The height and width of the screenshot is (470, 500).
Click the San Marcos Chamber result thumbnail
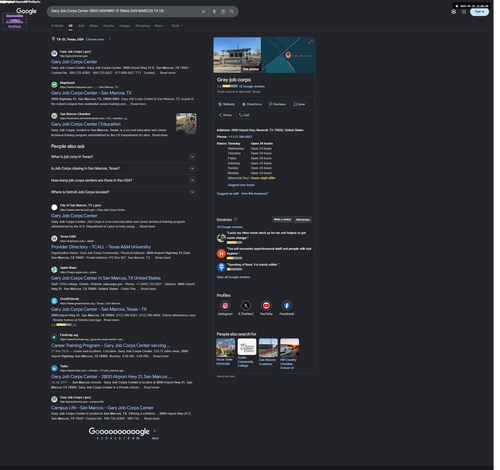pyautogui.click(x=186, y=123)
